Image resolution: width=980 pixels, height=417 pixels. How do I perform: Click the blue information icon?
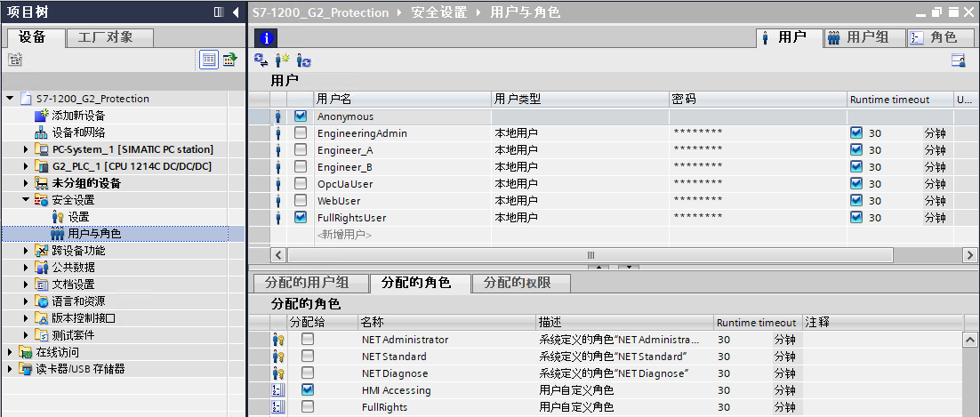[x=266, y=39]
